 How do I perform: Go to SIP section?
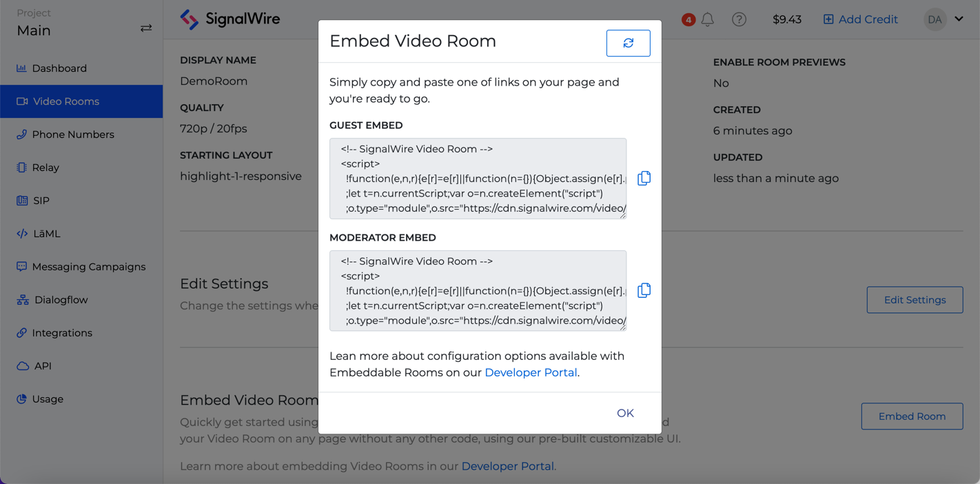point(81,201)
